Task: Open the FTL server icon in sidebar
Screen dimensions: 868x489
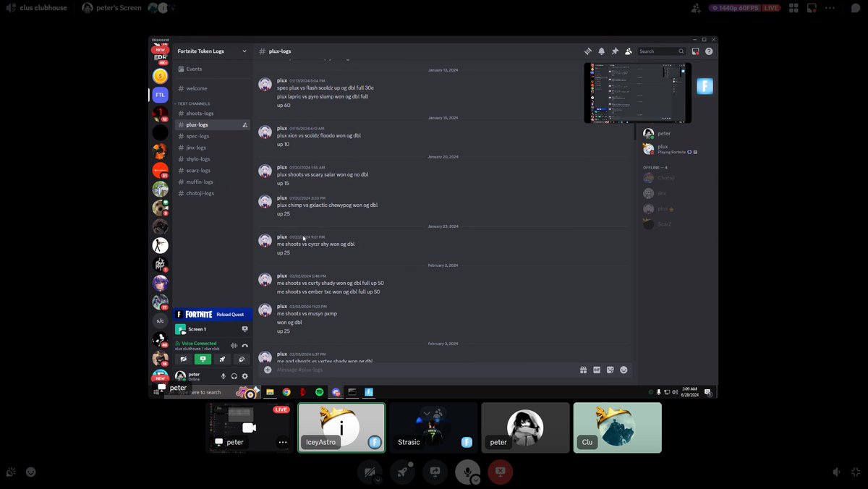Action: click(160, 95)
